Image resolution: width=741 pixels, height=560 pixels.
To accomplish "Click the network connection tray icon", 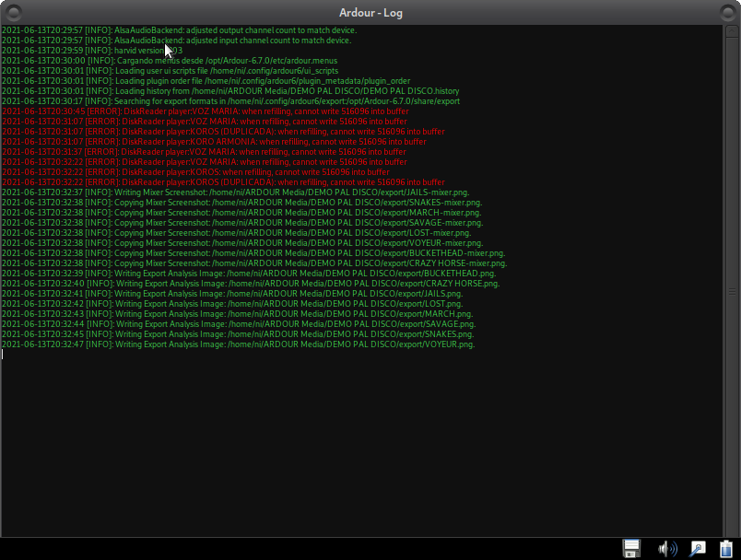I will 697,548.
